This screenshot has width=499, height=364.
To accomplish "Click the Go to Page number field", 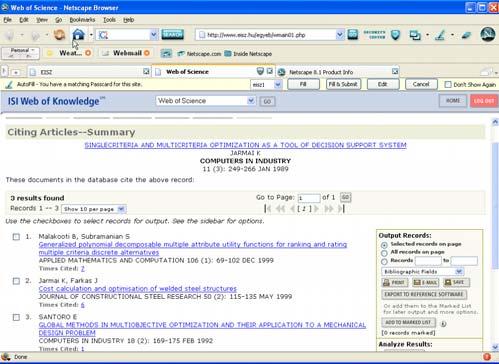I will coord(309,198).
